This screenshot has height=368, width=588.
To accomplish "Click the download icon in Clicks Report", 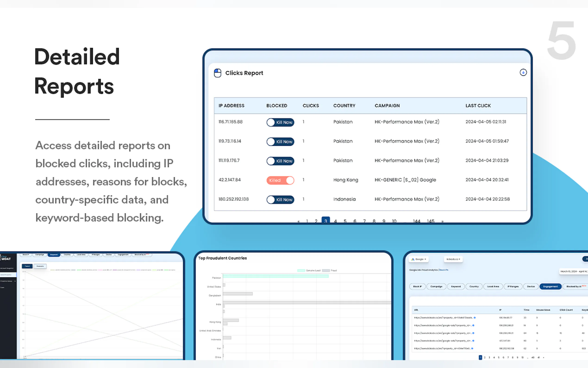I will coord(523,72).
